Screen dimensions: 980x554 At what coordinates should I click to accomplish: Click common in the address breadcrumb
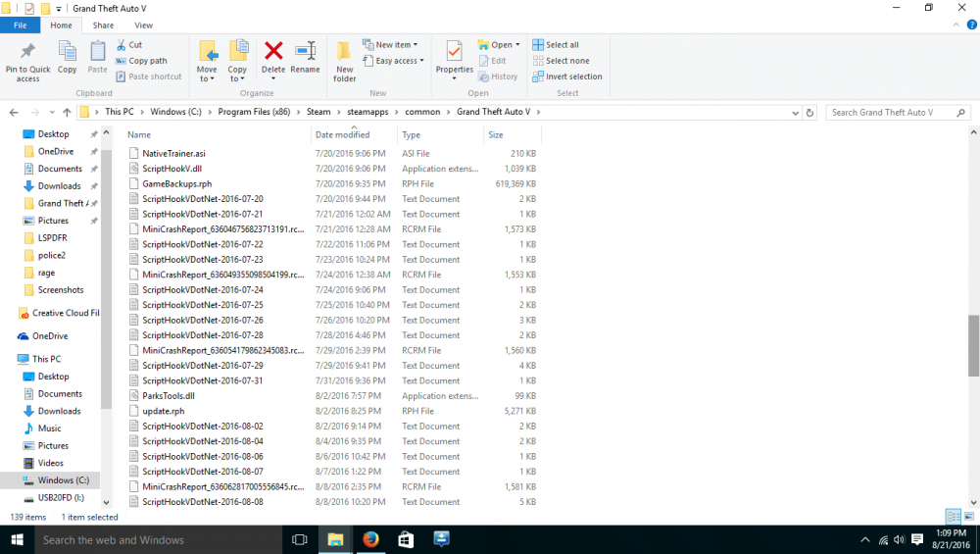point(422,112)
